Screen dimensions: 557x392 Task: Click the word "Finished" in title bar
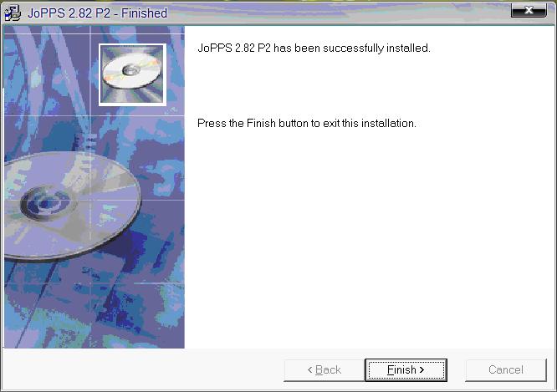(x=144, y=13)
